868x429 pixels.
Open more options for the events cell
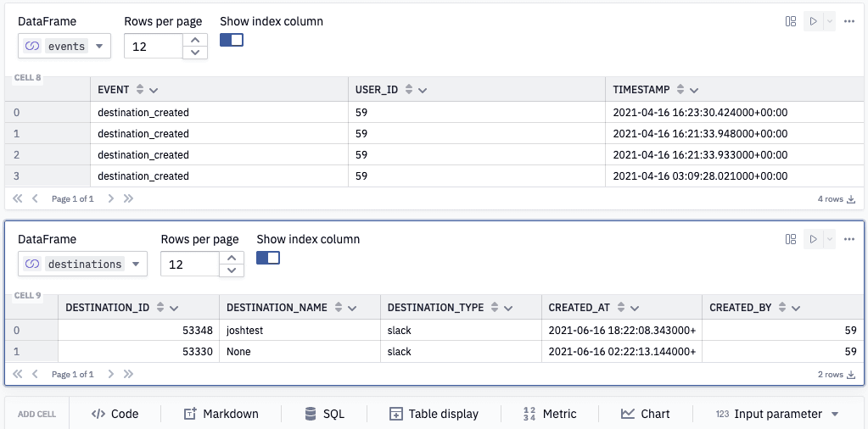(849, 21)
